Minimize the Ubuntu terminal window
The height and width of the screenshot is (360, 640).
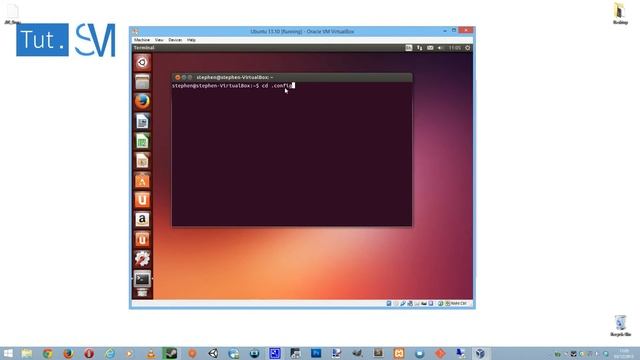pyautogui.click(x=184, y=77)
